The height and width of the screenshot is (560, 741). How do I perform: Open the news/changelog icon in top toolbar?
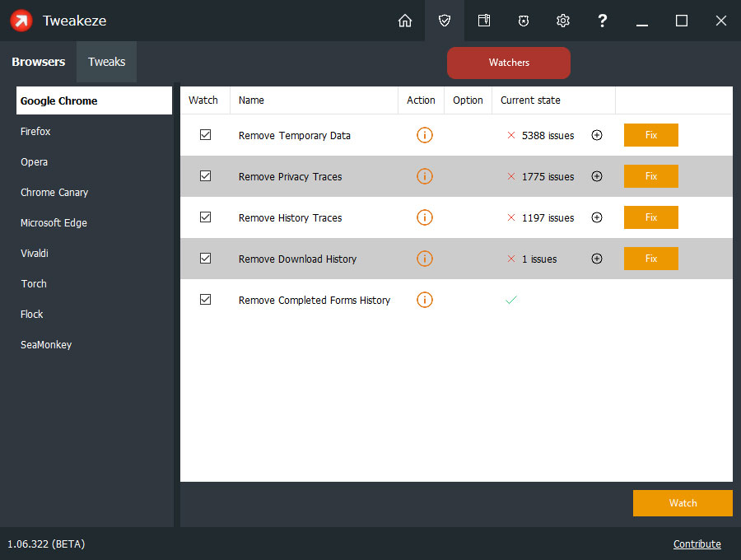tap(484, 21)
